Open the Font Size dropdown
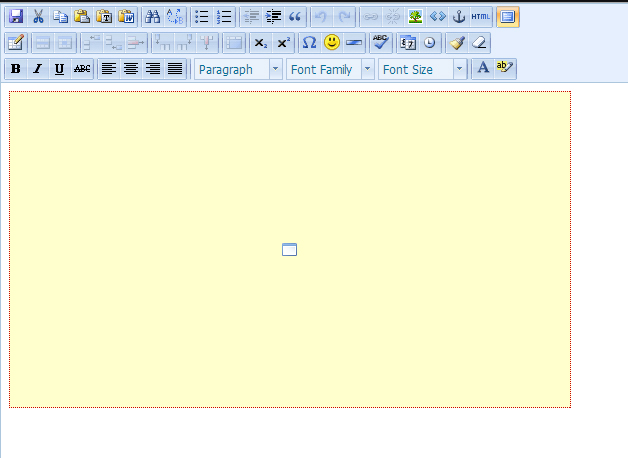 (x=423, y=69)
